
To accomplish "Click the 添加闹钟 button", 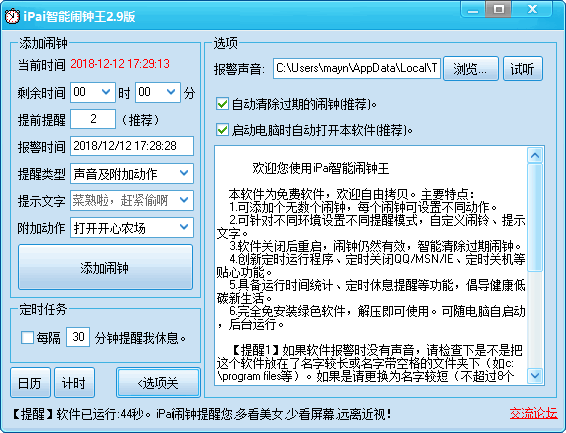I will pyautogui.click(x=105, y=267).
